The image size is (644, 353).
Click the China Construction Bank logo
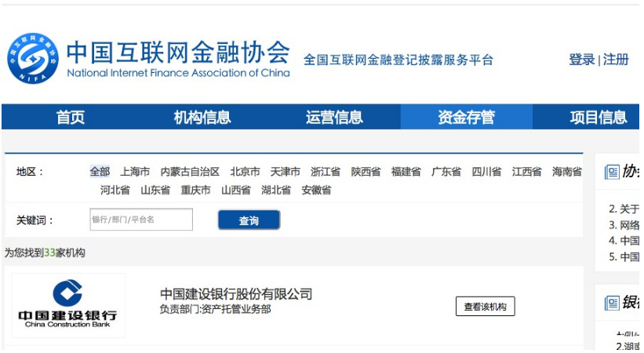[x=68, y=305]
